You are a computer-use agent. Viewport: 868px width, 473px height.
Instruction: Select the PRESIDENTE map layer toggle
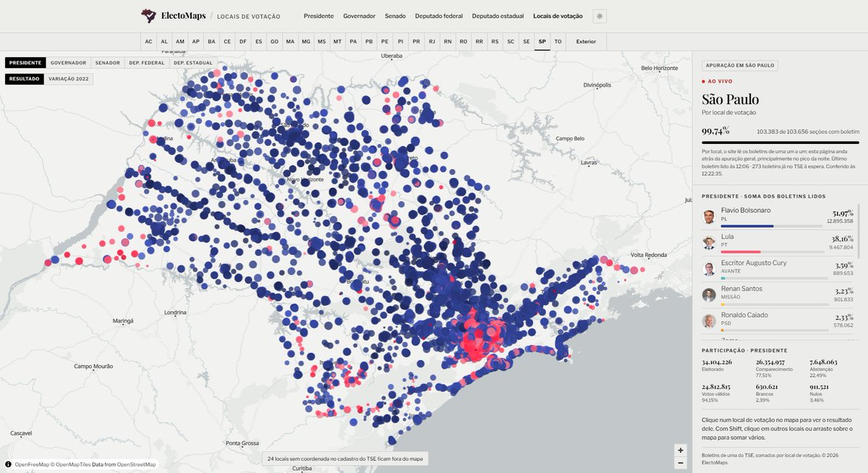(25, 63)
